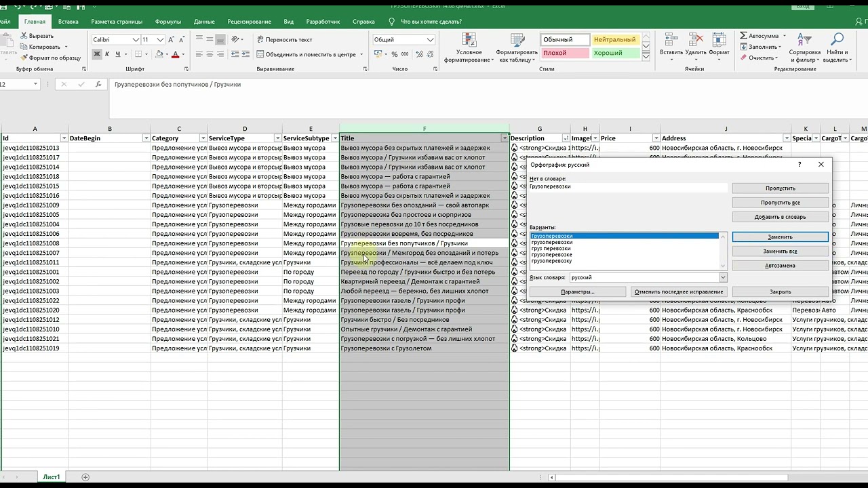Expand the dictionary language (Язык словаря) combo box

tap(723, 277)
